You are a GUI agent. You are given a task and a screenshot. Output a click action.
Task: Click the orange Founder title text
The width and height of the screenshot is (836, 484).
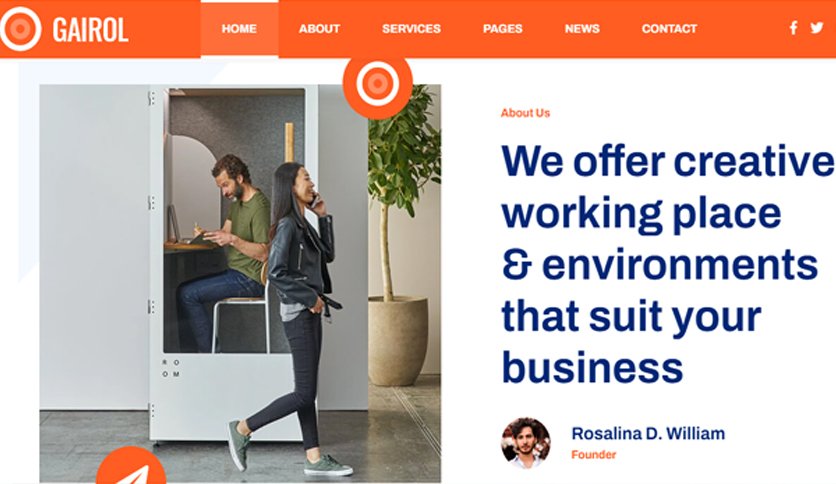pos(593,455)
